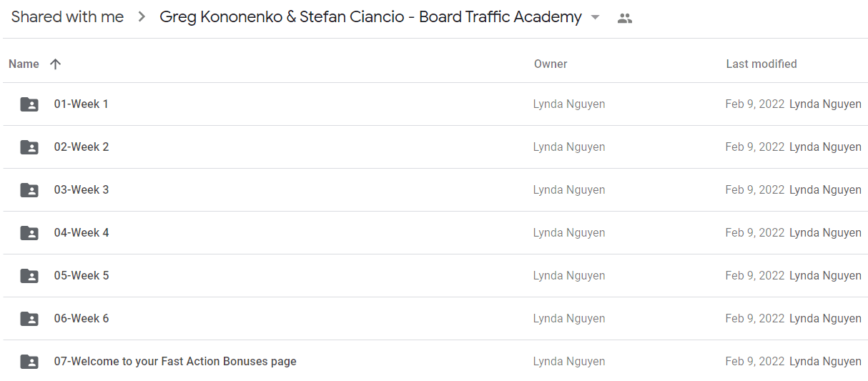Go back to Shared with me
868x381 pixels.
[67, 17]
